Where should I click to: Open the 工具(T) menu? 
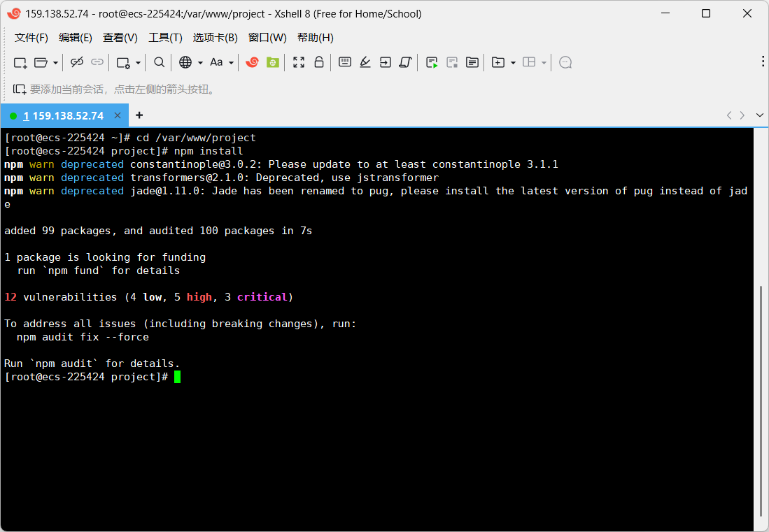pyautogui.click(x=165, y=38)
